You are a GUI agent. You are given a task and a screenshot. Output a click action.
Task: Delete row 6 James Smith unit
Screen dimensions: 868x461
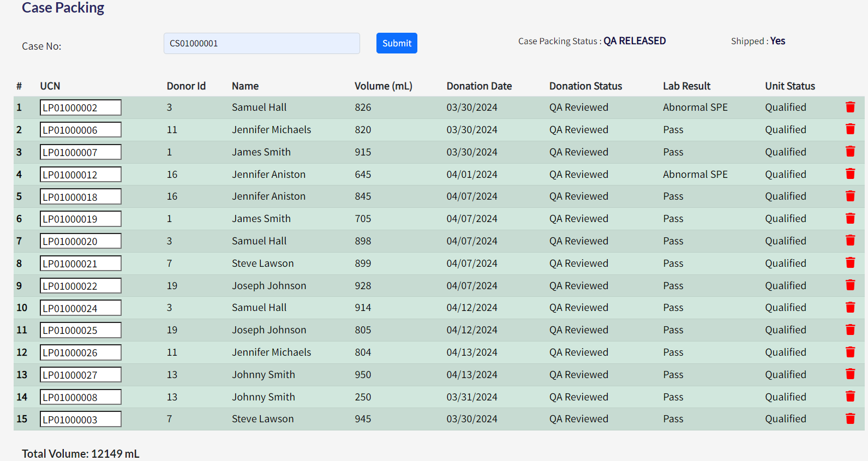click(850, 218)
